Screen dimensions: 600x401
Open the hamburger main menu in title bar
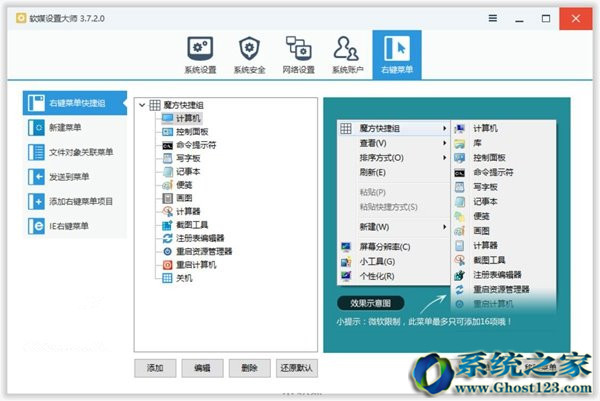(493, 18)
